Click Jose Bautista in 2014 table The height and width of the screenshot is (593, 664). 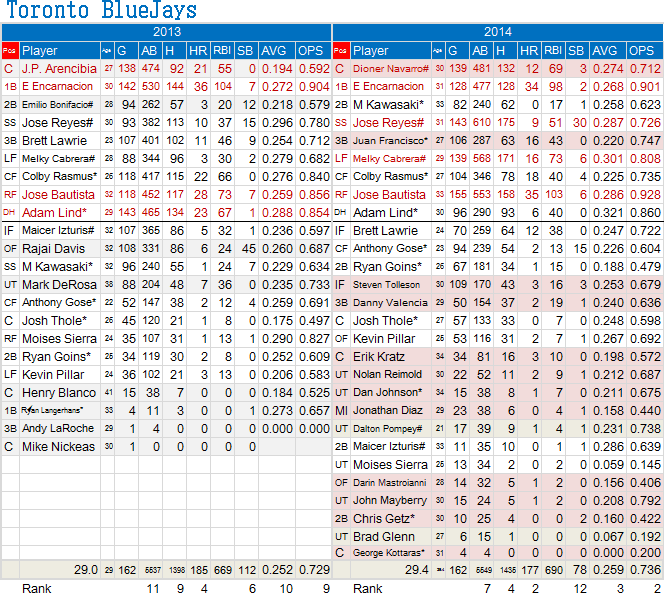pos(389,195)
